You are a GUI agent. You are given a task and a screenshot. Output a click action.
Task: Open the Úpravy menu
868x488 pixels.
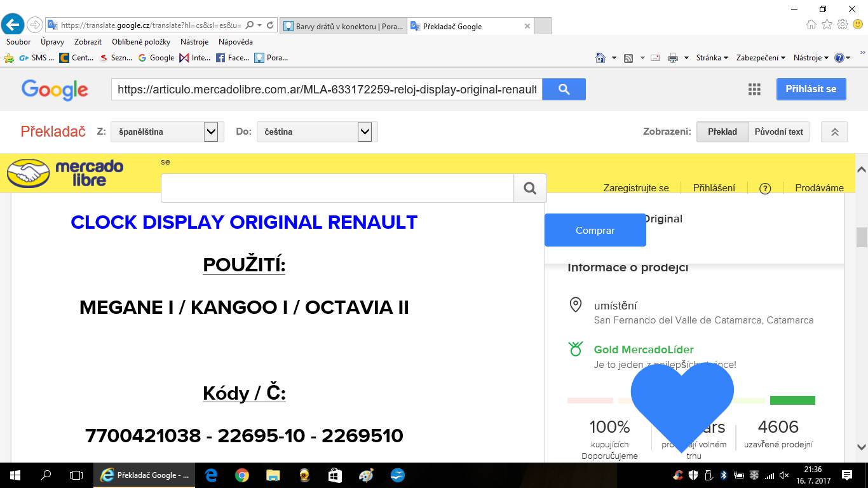click(x=52, y=42)
